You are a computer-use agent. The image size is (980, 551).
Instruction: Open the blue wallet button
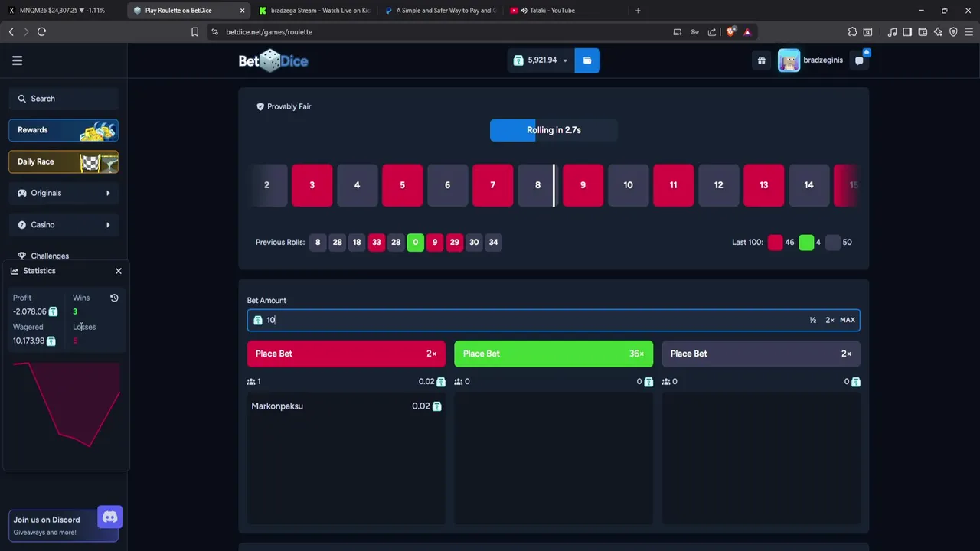tap(587, 60)
